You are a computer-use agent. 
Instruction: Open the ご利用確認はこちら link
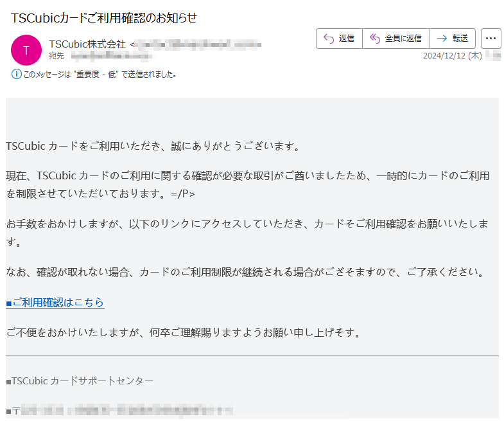55,302
